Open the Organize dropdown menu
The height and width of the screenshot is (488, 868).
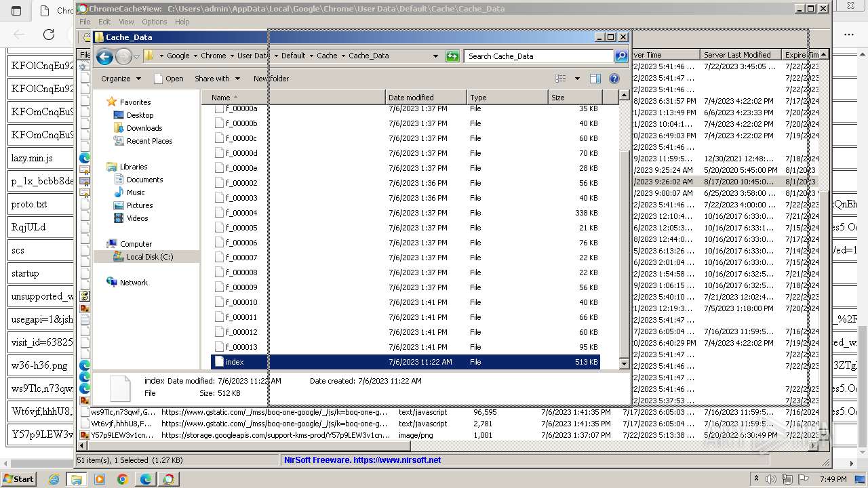[x=121, y=79]
